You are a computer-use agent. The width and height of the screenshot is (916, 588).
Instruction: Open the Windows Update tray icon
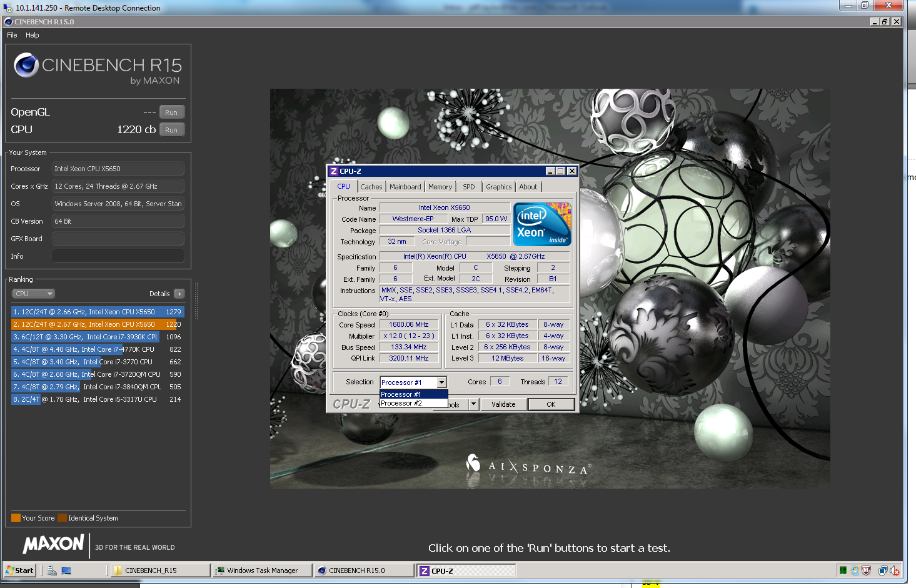click(855, 571)
